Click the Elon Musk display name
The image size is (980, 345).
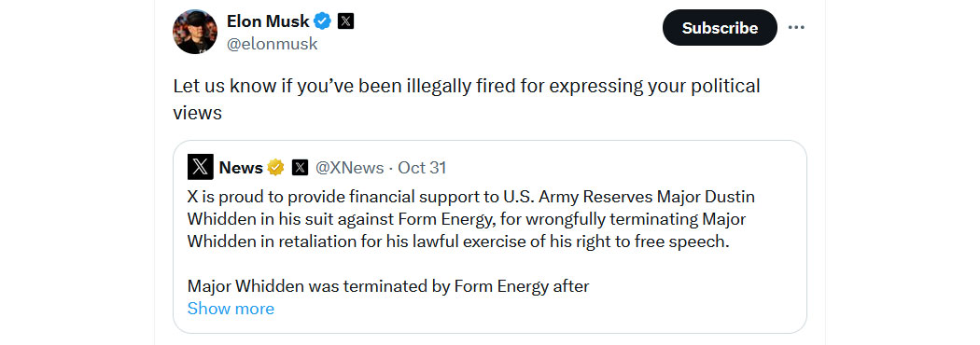[x=268, y=21]
